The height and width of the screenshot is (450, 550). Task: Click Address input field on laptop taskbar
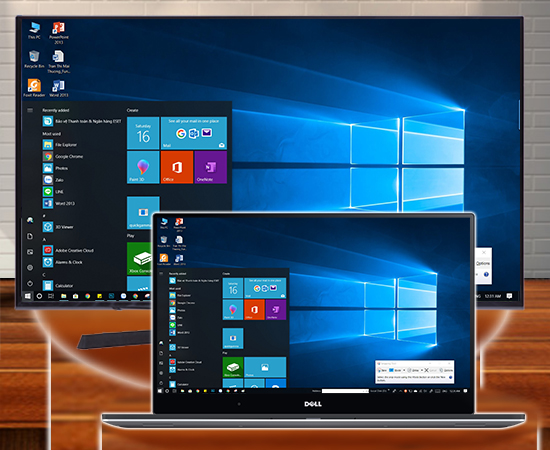pos(345,391)
